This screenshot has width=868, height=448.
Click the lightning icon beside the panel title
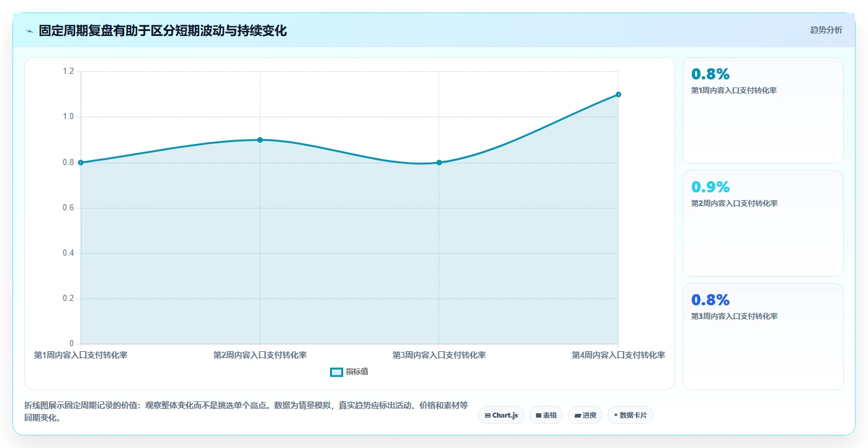[29, 31]
